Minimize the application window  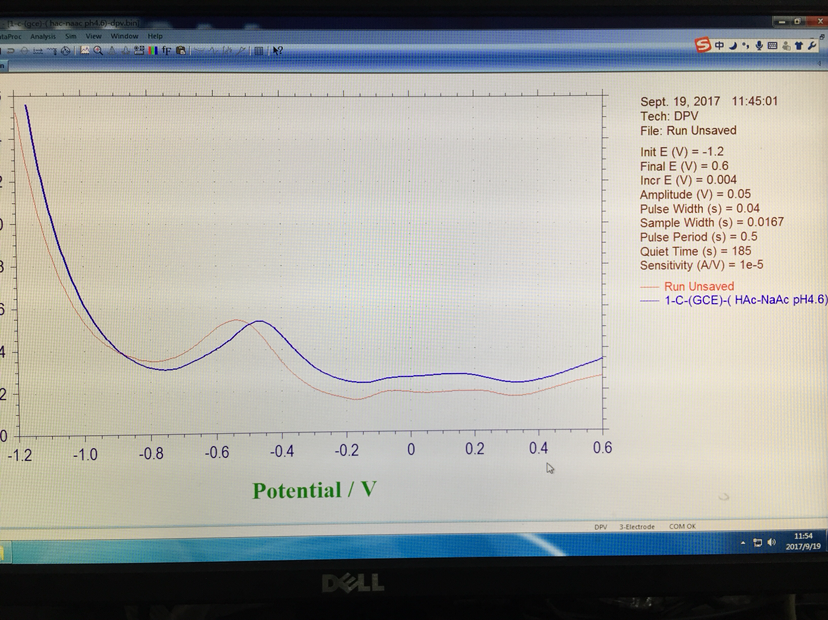(782, 22)
